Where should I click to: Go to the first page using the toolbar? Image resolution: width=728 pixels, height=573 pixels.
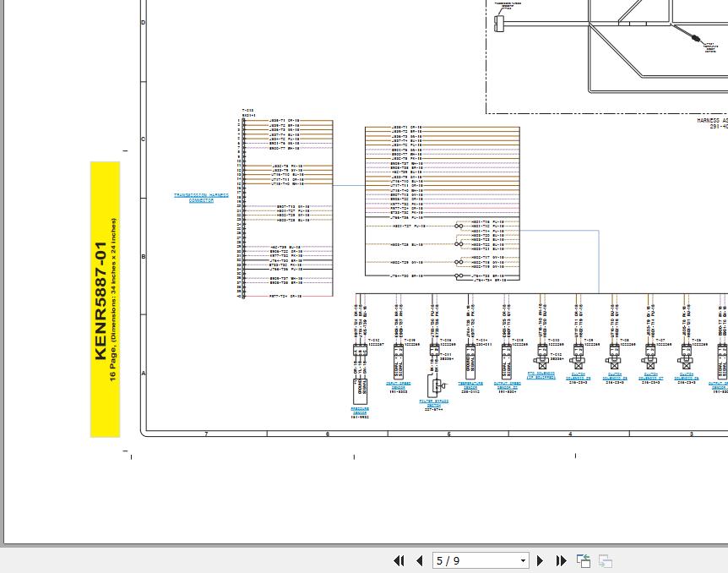click(399, 560)
